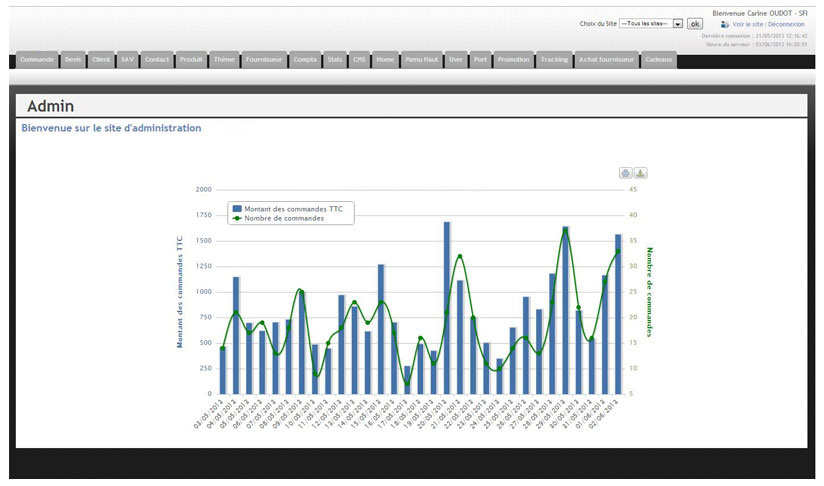
Task: Select the Menu Haut tab
Action: [x=421, y=60]
